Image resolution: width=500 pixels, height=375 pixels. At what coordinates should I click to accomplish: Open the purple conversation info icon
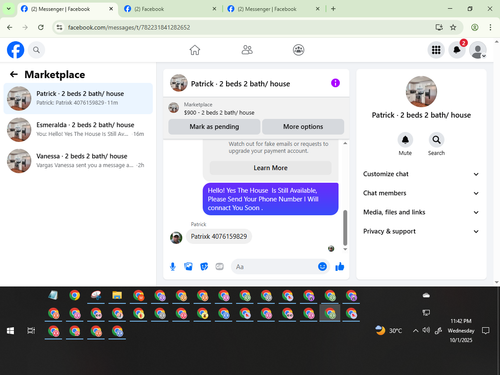335,83
